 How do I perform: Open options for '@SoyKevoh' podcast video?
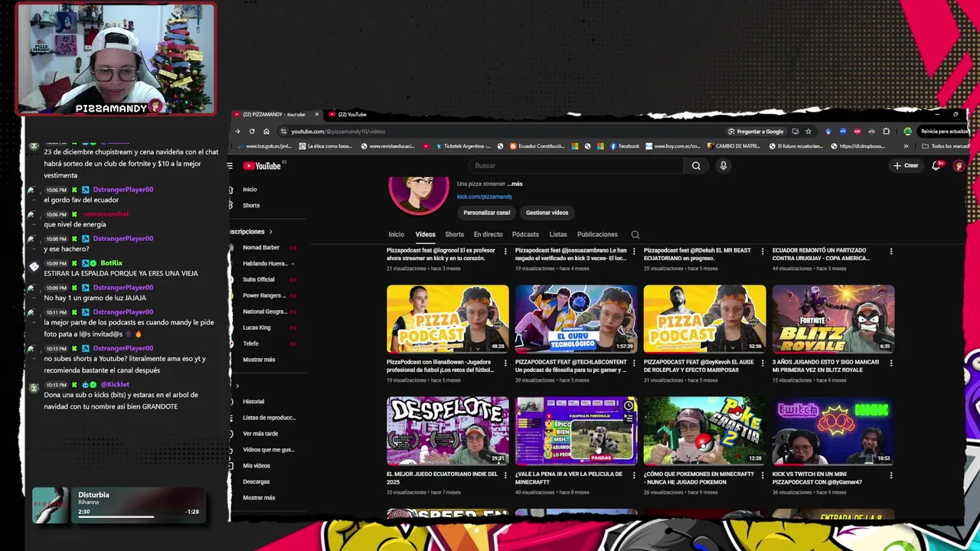click(763, 364)
